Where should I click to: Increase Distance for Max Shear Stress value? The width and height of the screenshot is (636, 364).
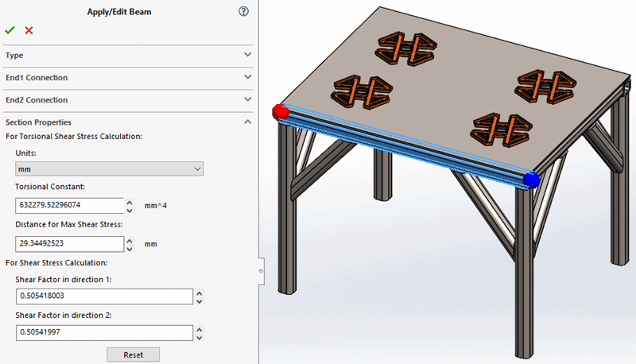(130, 240)
